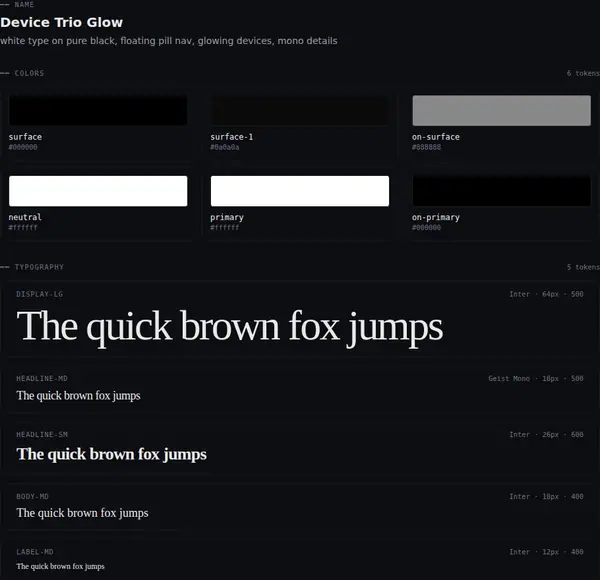Click the BODY-MD sample sentence
Screen dimensions: 600x580
(x=82, y=513)
